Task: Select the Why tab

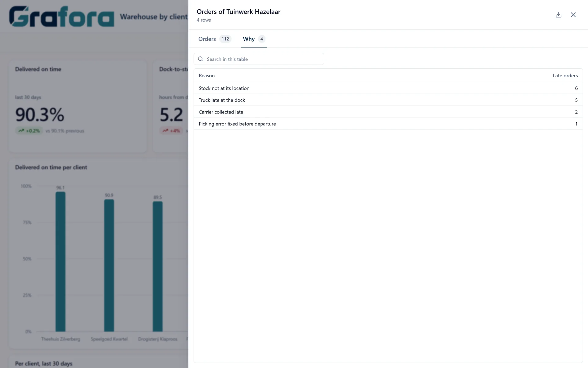Action: [254, 39]
